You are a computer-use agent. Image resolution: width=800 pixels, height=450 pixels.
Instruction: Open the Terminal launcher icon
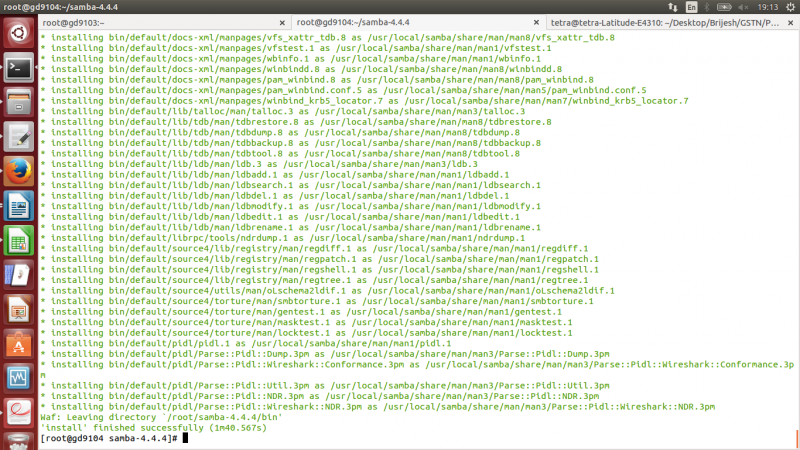click(x=19, y=67)
